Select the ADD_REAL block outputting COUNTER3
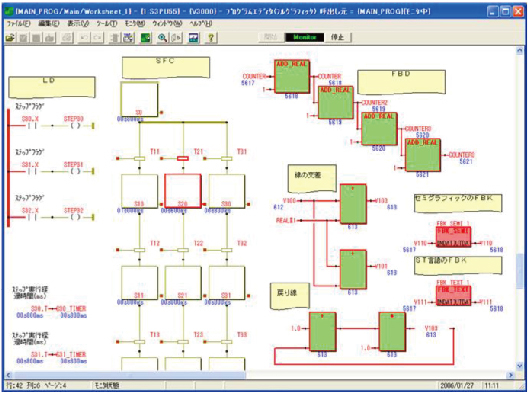Image resolution: width=528 pixels, height=394 pixels. [x=379, y=129]
